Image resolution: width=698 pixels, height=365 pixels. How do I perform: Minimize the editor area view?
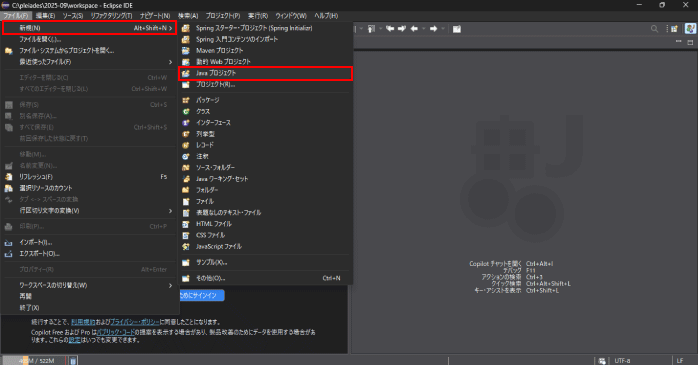click(678, 42)
